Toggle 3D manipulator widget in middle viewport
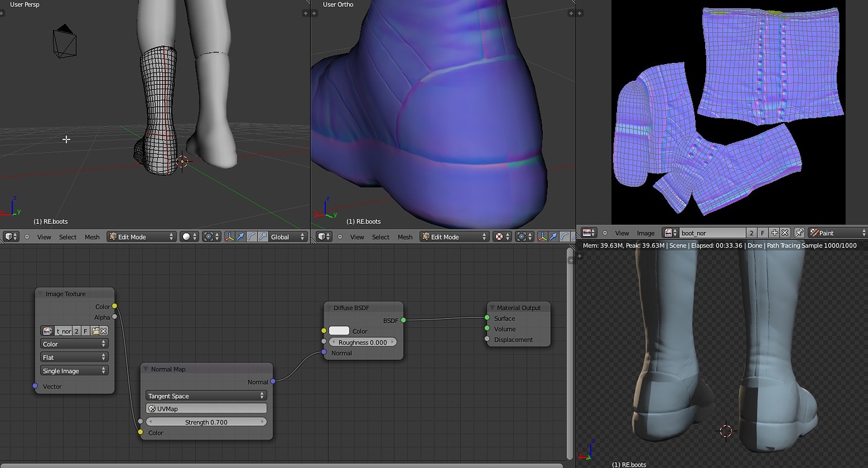Viewport: 868px width, 468px height. click(543, 237)
